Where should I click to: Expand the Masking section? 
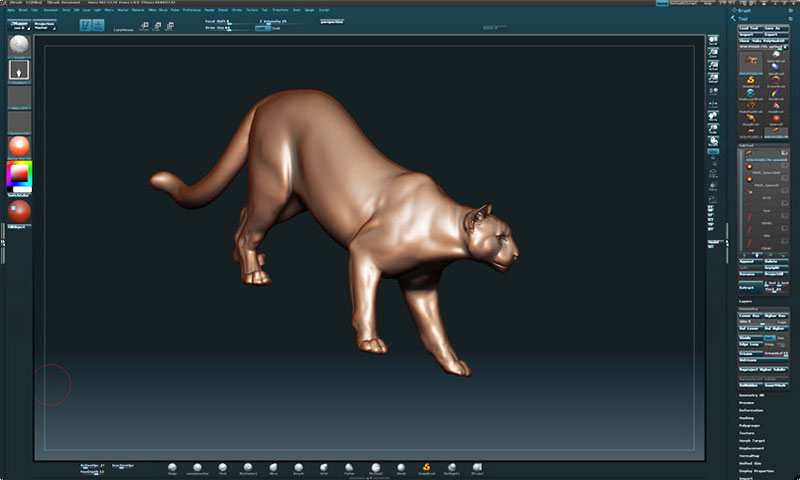pyautogui.click(x=746, y=418)
